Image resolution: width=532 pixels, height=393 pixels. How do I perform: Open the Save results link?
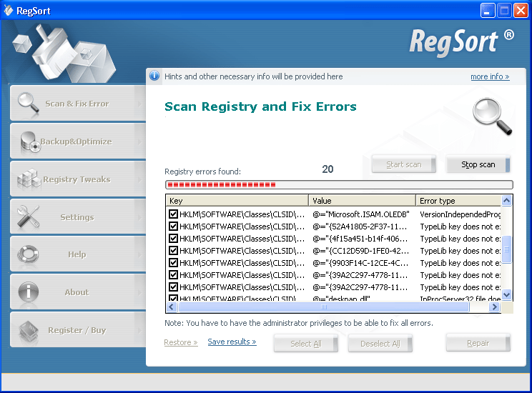tap(232, 342)
